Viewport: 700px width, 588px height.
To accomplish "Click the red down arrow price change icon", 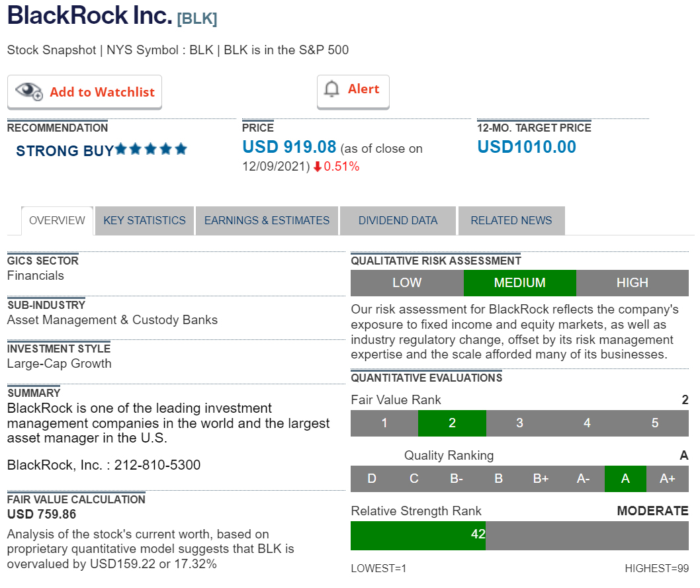I will (x=318, y=167).
